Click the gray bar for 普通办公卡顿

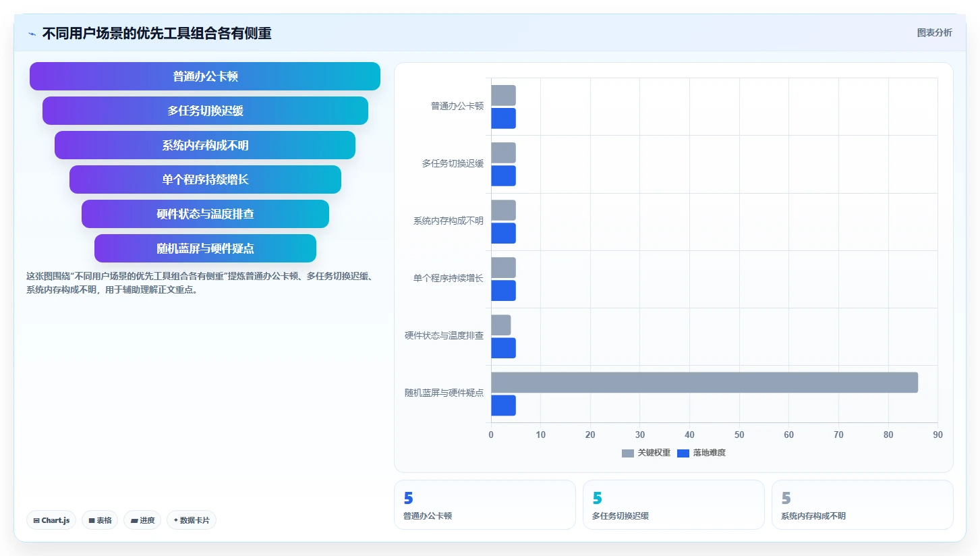pyautogui.click(x=503, y=95)
